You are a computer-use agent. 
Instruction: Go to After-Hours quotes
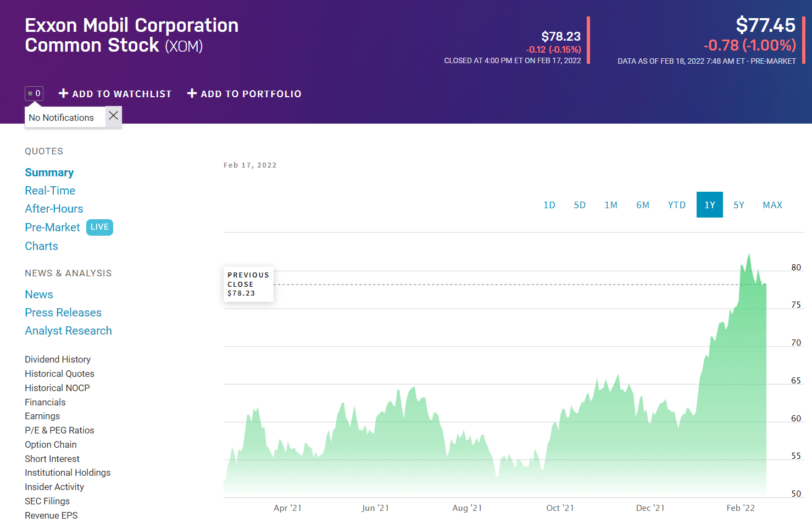54,209
